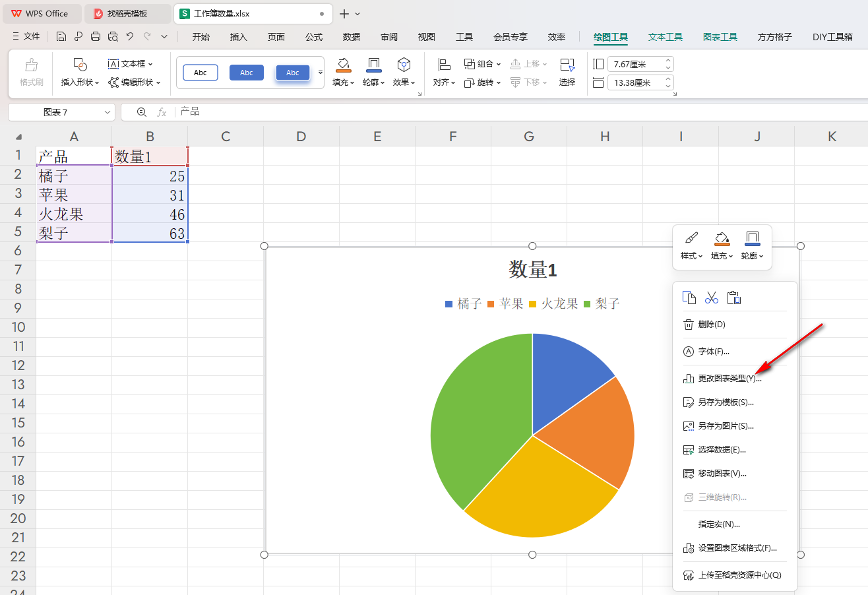Choose 选择数据(E) in context menu
The image size is (868, 595).
coord(735,450)
